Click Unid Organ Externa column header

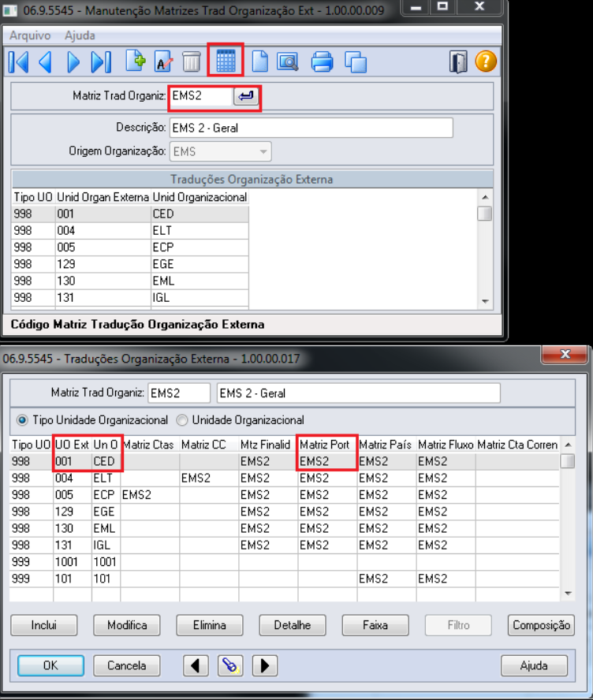[x=103, y=197]
